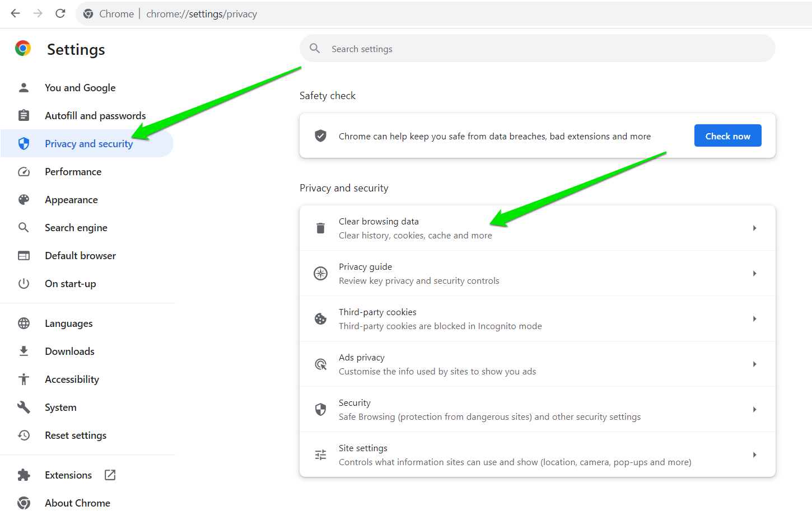Click the browser Forward arrow
The image size is (812, 520).
38,13
